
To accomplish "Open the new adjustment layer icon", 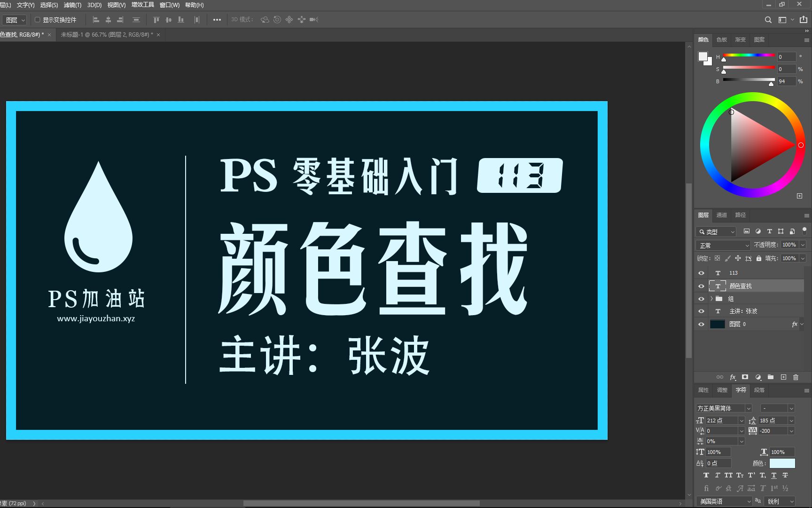I will pos(757,377).
